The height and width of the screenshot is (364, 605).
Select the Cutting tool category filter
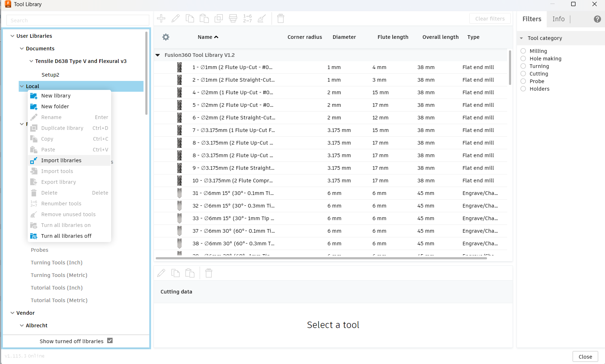(x=523, y=74)
